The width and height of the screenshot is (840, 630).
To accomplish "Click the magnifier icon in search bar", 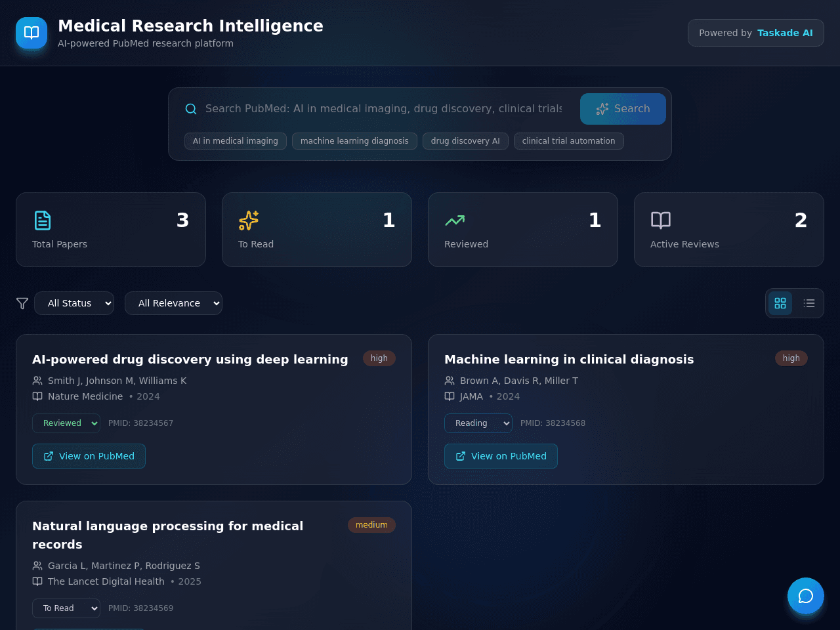I will (x=191, y=109).
